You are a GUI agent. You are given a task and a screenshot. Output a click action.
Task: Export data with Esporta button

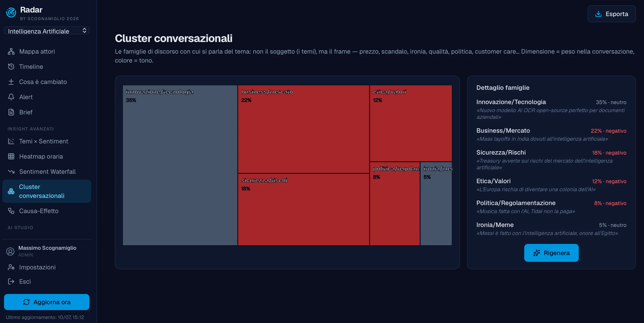(612, 14)
